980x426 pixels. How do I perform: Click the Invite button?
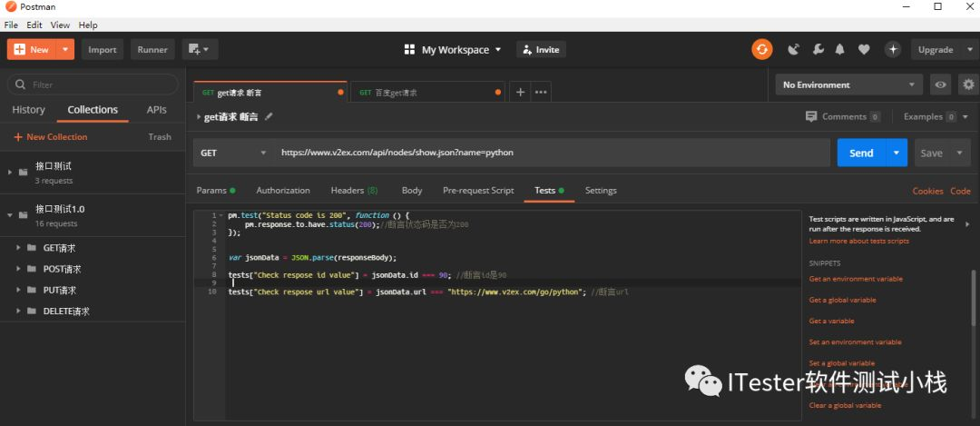pos(541,49)
